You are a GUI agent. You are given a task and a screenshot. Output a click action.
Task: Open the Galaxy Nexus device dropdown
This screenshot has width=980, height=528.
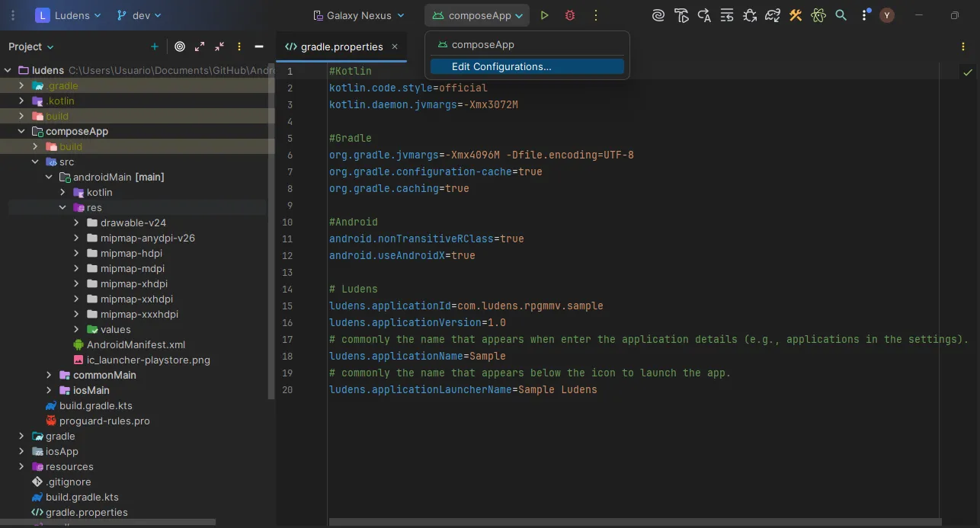[357, 14]
